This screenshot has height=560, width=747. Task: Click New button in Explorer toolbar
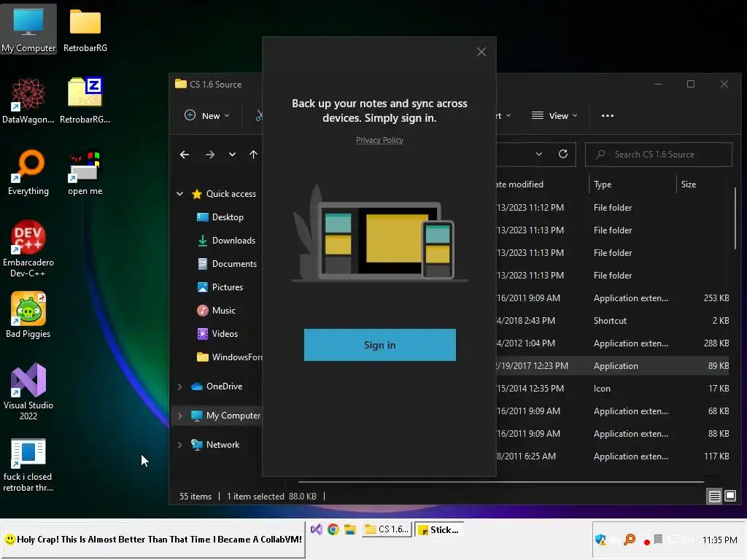(207, 116)
